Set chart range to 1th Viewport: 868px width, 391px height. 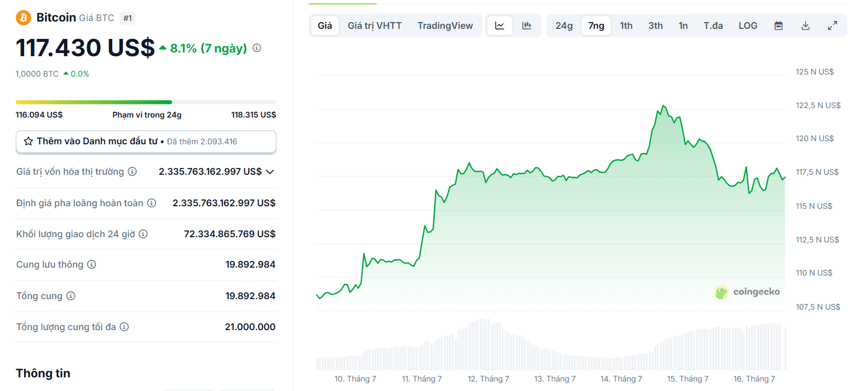click(x=626, y=26)
